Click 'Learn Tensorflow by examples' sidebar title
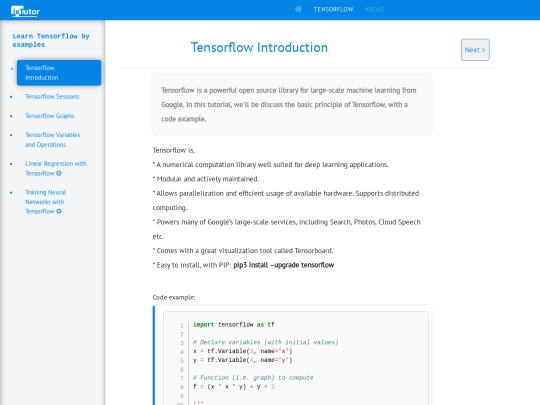Screen dimensions: 540x405 [51, 40]
